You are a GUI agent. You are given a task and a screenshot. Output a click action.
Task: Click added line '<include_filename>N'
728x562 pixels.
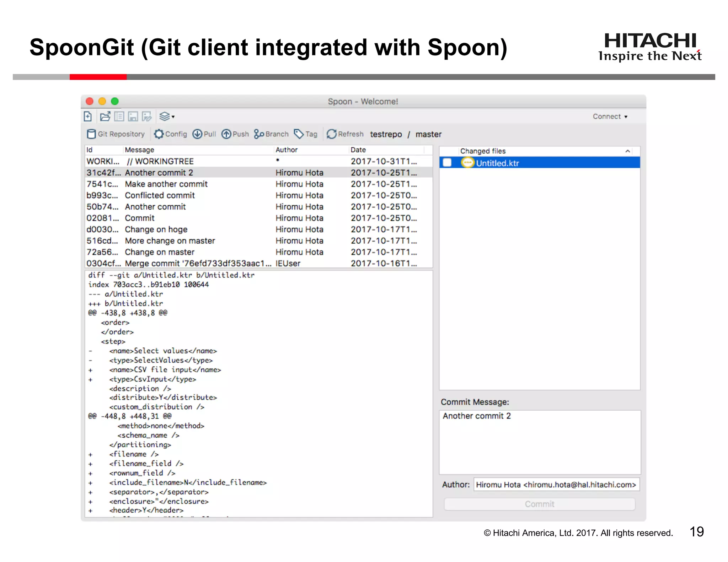(188, 482)
